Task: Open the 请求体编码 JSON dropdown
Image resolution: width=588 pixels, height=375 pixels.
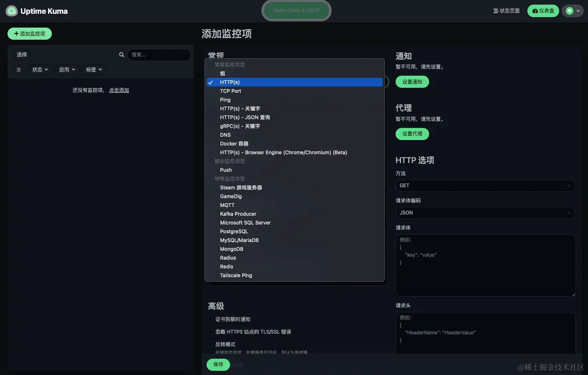Action: pos(486,213)
